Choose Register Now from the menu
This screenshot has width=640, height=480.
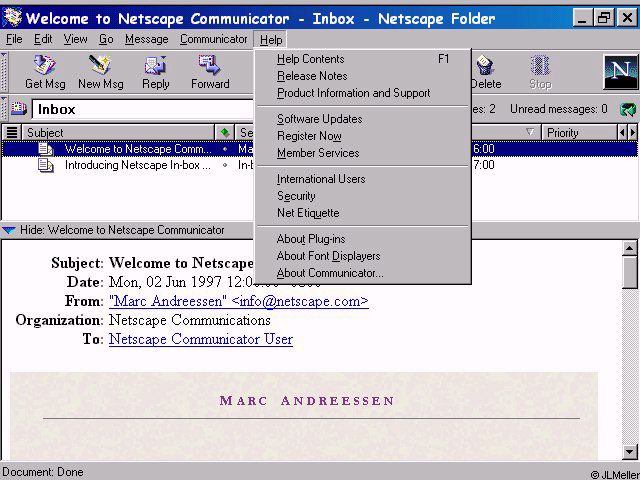363,136
